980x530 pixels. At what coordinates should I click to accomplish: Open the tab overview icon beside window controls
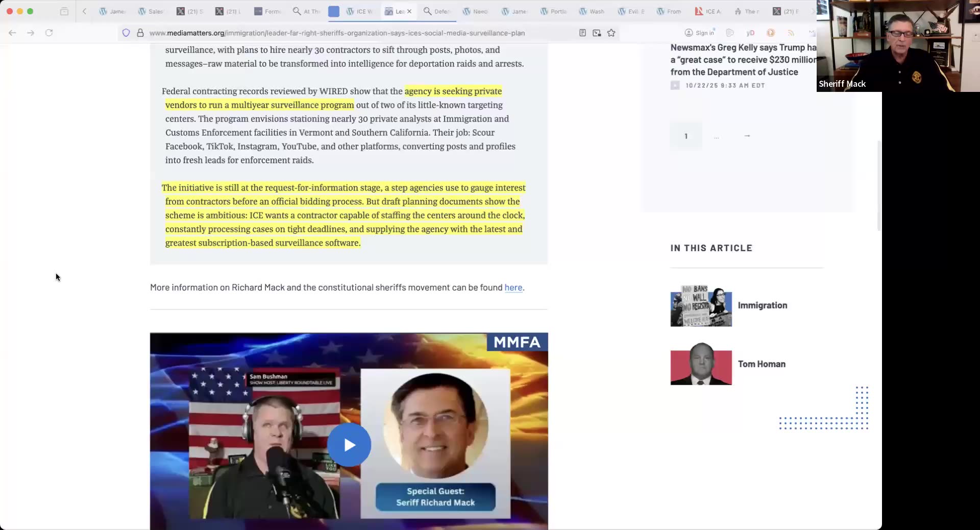64,11
